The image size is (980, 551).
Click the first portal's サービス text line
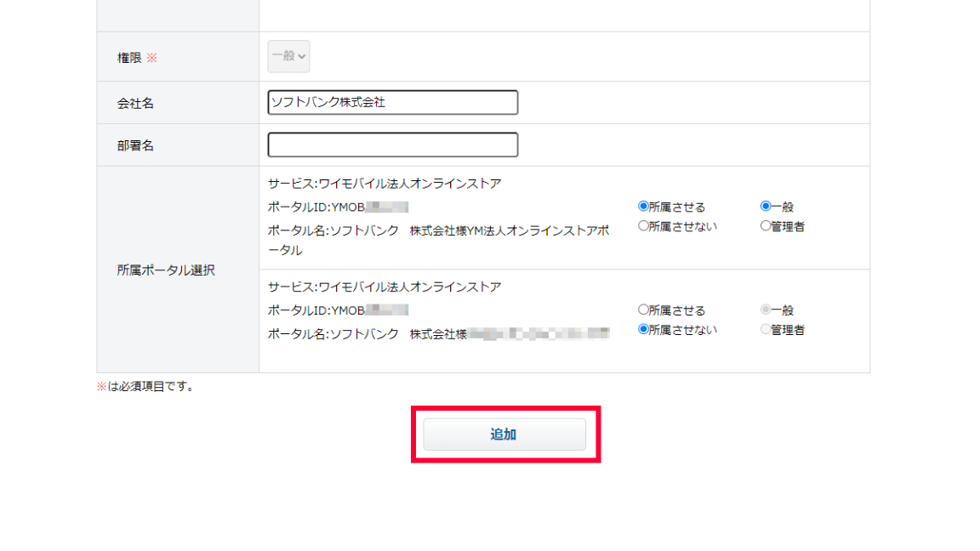(x=385, y=183)
